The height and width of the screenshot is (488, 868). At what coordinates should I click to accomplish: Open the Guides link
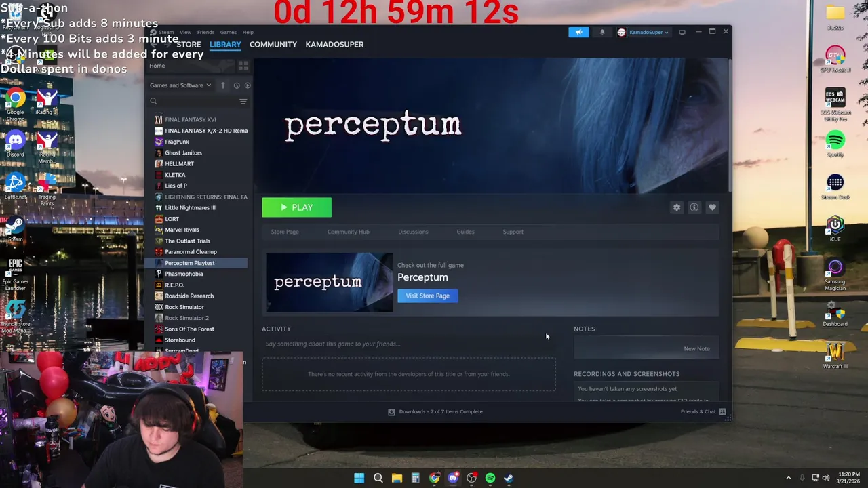465,232
